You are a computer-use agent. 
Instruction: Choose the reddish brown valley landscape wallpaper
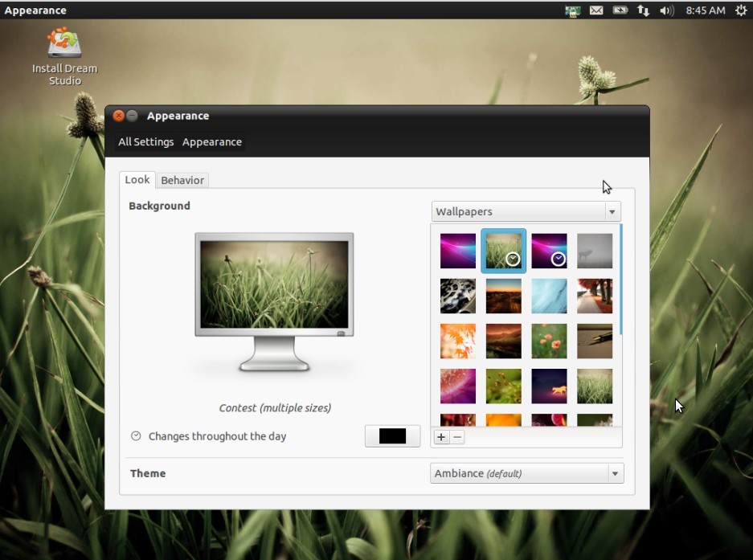click(x=503, y=341)
